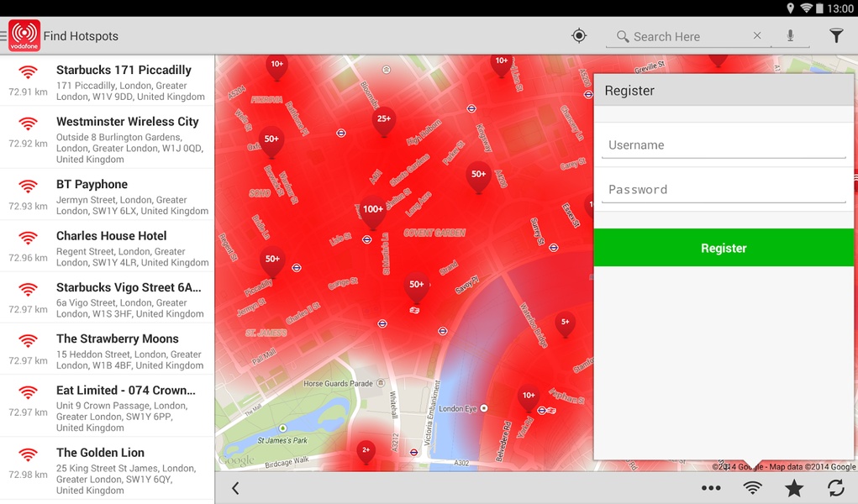Open the three-dots more options
This screenshot has width=858, height=504.
(x=711, y=488)
